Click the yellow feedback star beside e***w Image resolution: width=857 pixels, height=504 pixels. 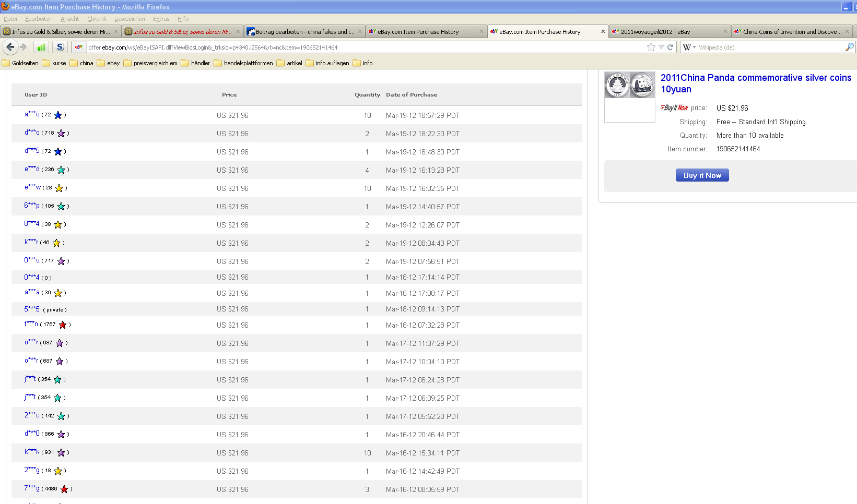[x=59, y=188]
